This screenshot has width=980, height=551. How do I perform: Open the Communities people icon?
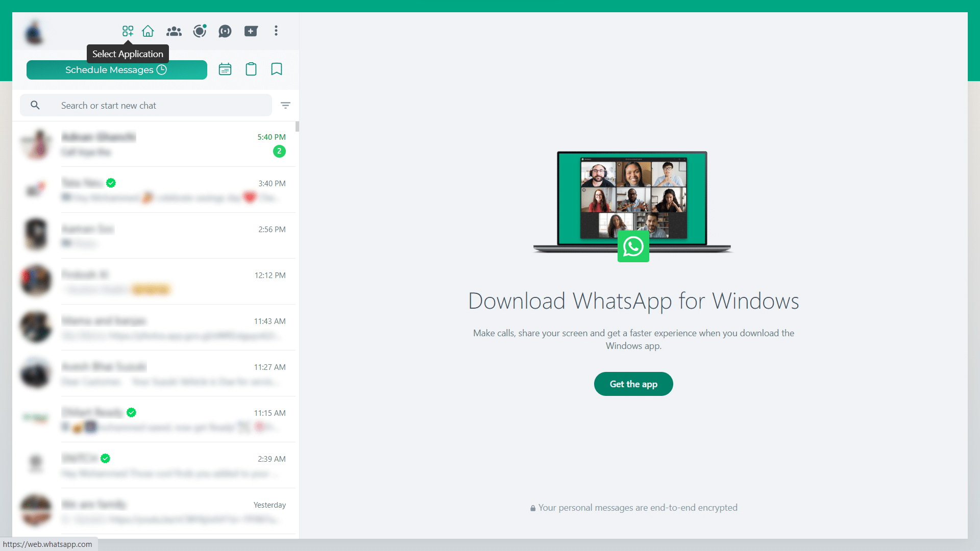(x=174, y=31)
